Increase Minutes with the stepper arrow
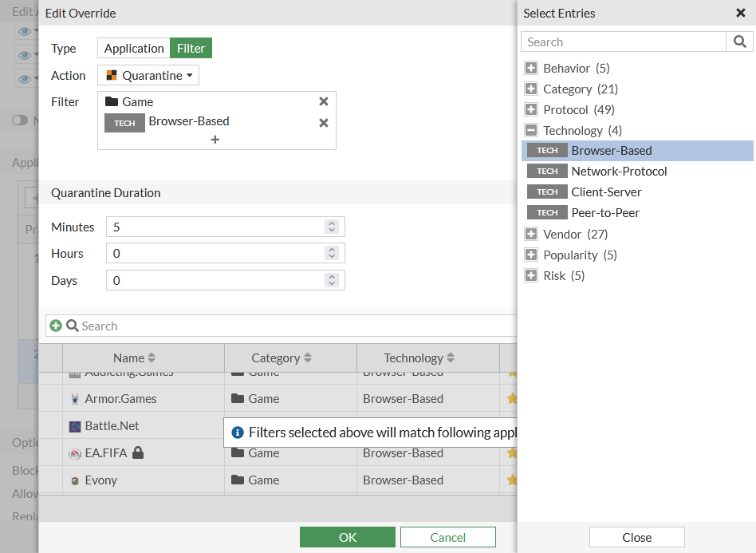 (x=332, y=223)
